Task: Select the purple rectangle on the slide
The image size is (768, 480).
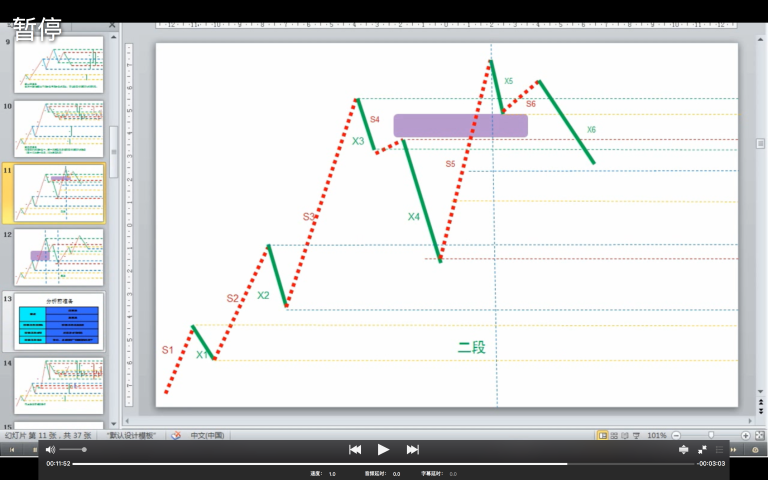Action: click(x=460, y=125)
